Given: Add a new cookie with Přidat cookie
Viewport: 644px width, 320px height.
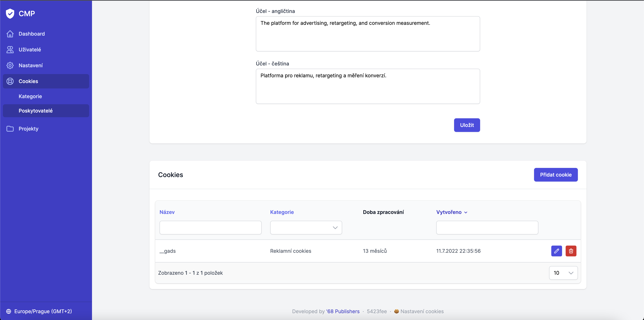Looking at the screenshot, I should (555, 175).
